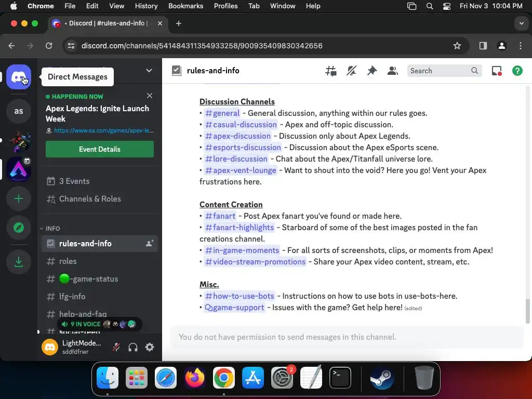Viewport: 532px width, 399px height.
Task: Open Steam from the Dock
Action: pos(382,378)
